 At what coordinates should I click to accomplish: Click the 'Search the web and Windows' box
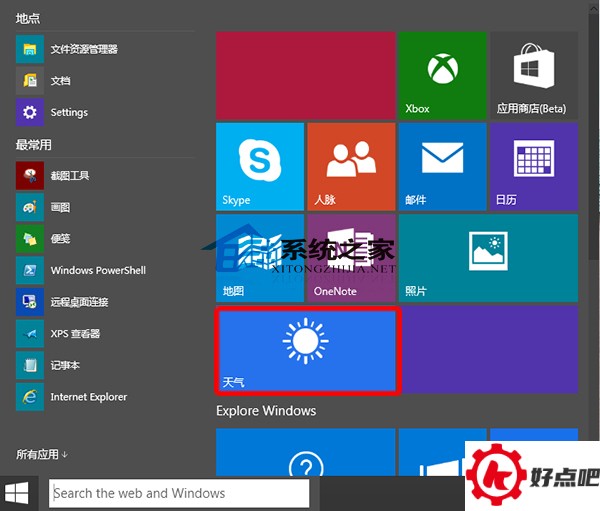point(179,493)
